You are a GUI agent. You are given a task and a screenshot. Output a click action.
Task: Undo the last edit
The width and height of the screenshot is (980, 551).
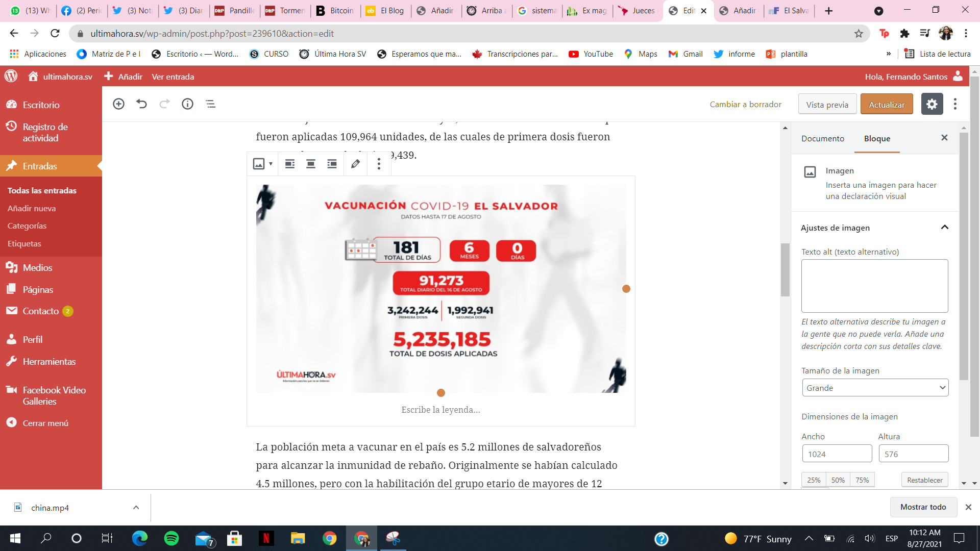[141, 104]
